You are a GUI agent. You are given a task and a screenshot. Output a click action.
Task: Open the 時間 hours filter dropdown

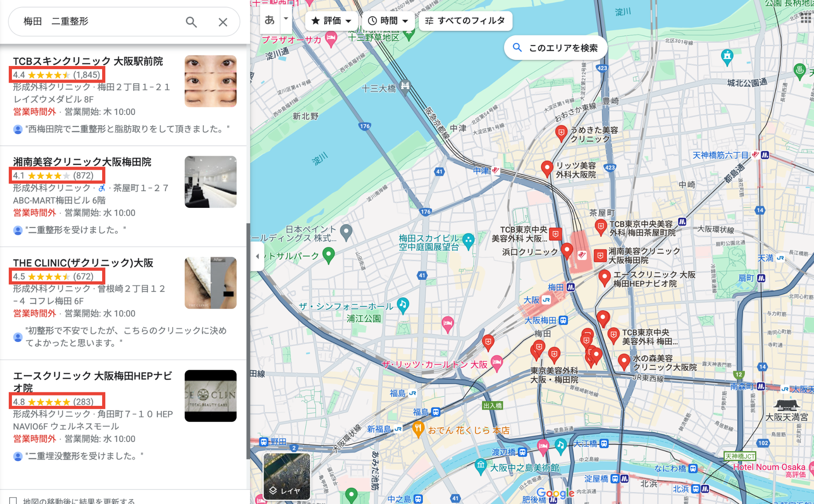pos(388,21)
